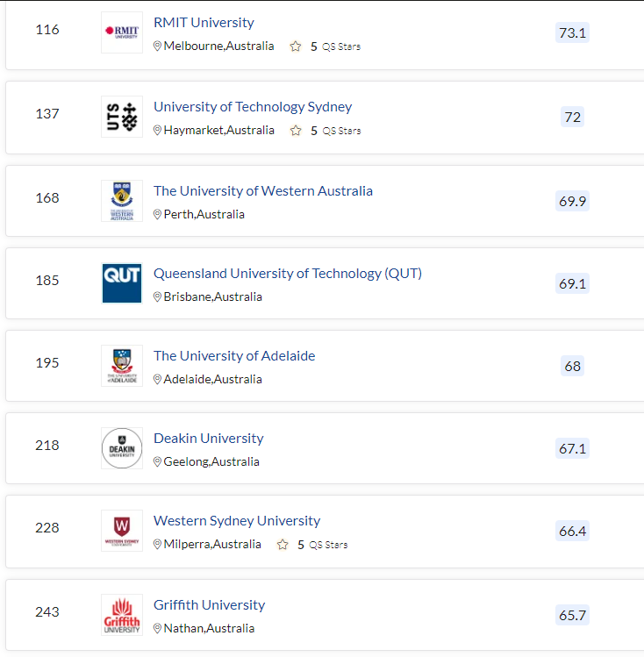Click the Griffith University logo
Image resolution: width=644 pixels, height=657 pixels.
[x=122, y=615]
